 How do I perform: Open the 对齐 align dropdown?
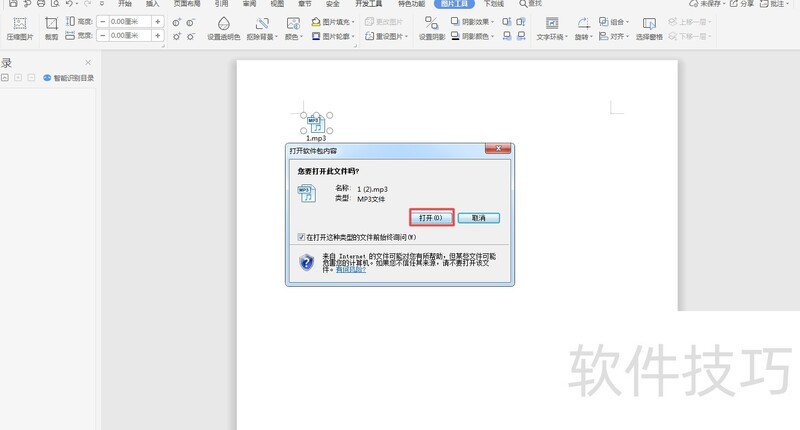click(614, 36)
